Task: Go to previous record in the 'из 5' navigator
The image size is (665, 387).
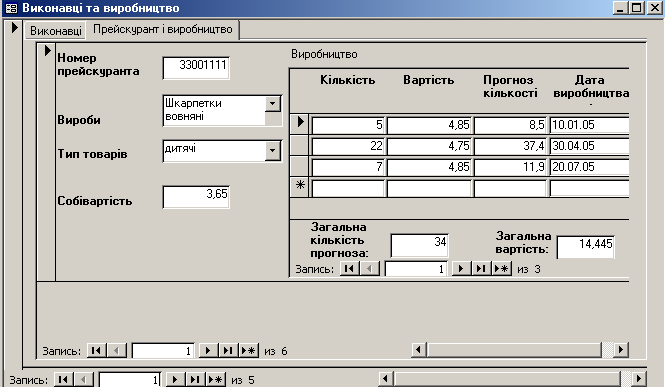Action: (84, 379)
